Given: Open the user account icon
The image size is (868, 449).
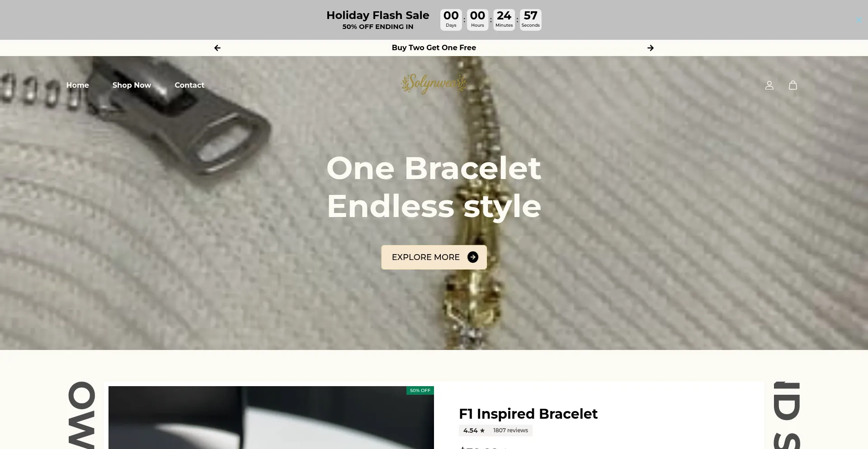Looking at the screenshot, I should pos(769,85).
